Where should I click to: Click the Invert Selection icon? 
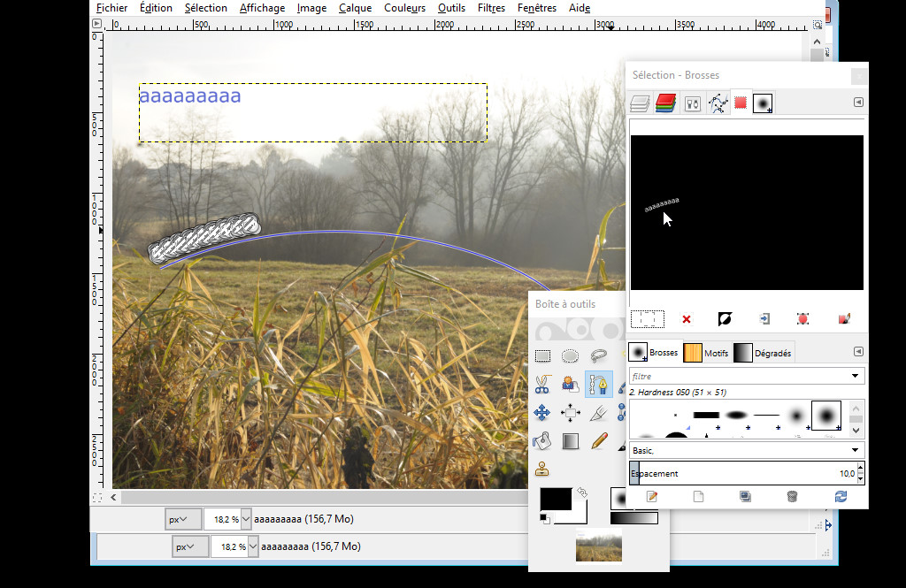(725, 319)
